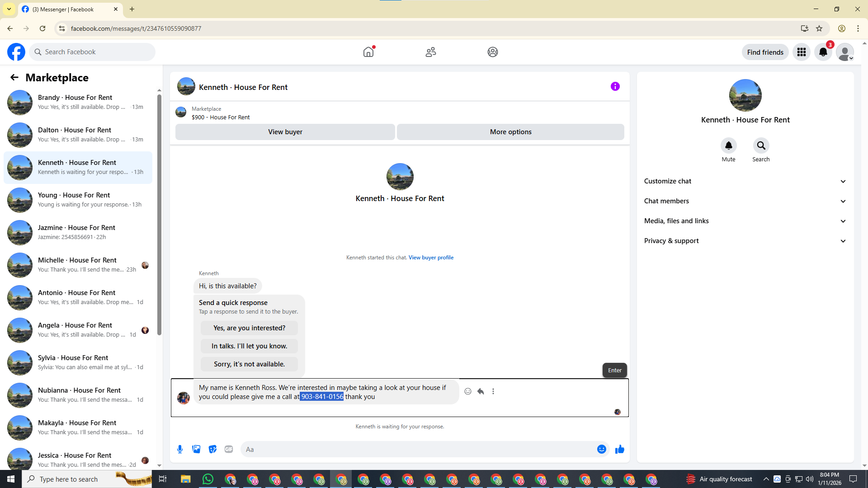Viewport: 868px width, 488px height.
Task: Reload the page
Action: (42, 28)
